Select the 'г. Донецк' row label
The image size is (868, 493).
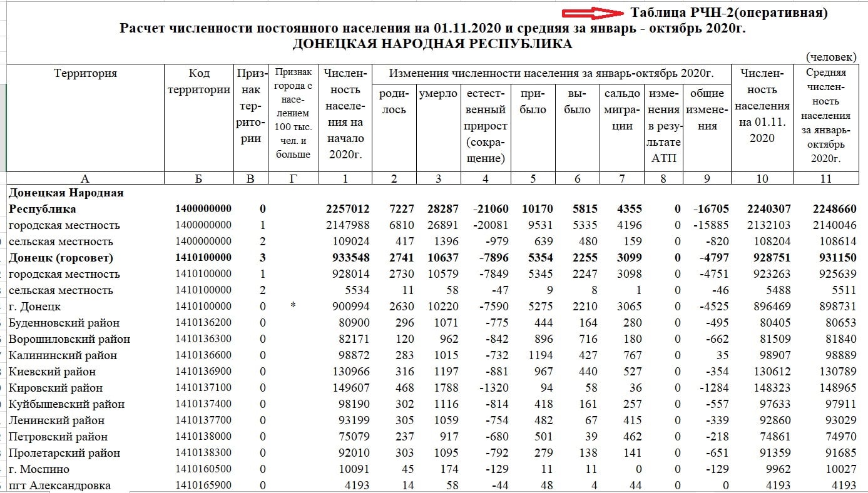34,307
